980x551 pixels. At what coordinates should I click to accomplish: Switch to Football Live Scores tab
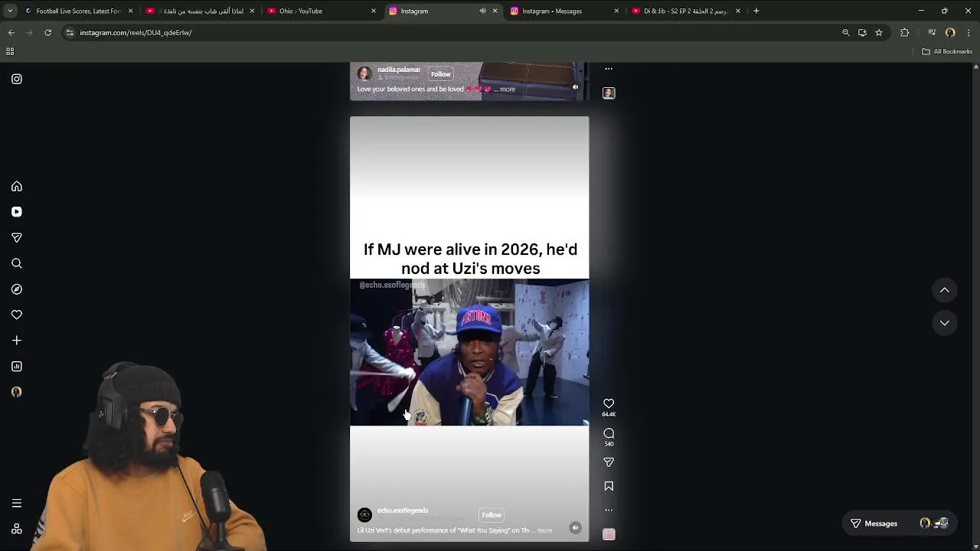[78, 11]
